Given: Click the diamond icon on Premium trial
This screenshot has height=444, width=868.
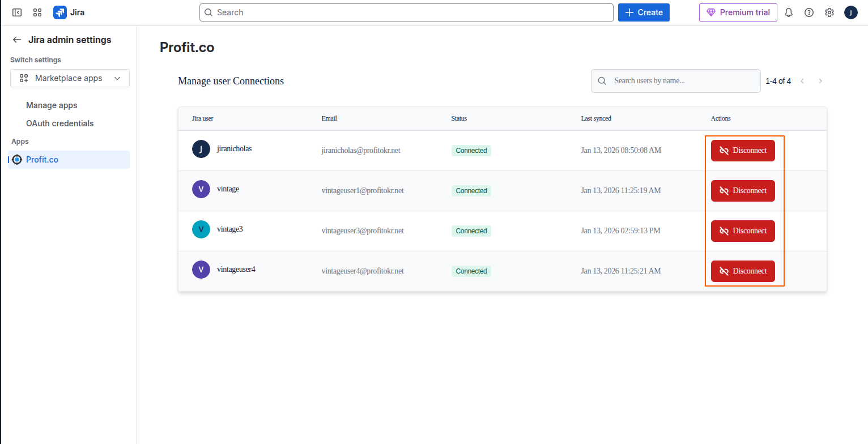Looking at the screenshot, I should click(711, 12).
